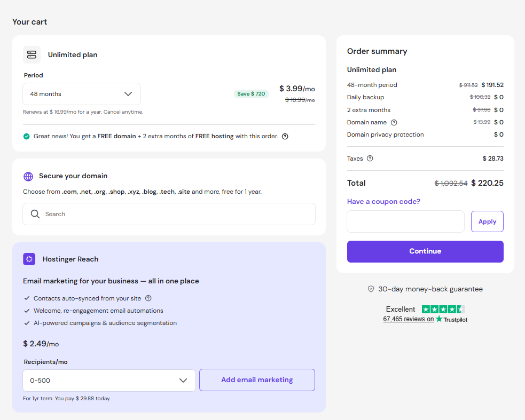Image resolution: width=525 pixels, height=420 pixels.
Task: Click Add email marketing button
Action: tap(257, 380)
